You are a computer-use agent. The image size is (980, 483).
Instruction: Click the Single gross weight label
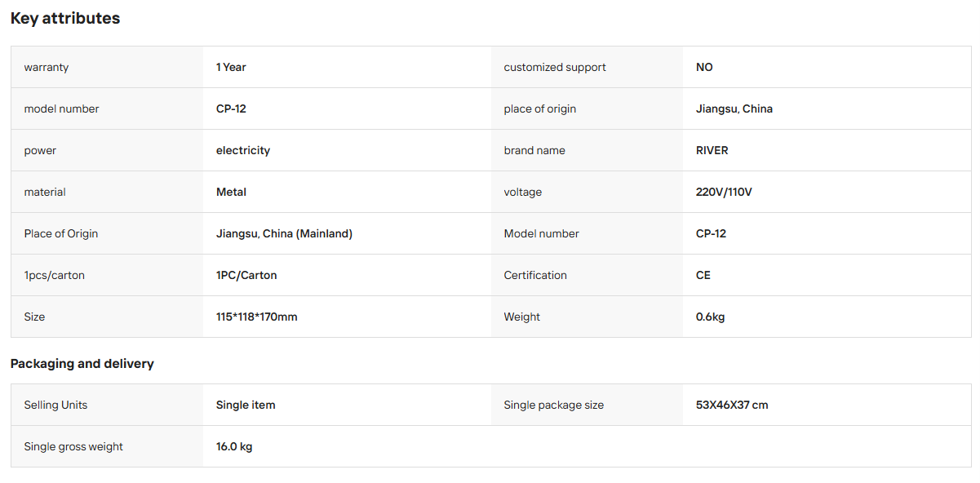[x=73, y=446]
